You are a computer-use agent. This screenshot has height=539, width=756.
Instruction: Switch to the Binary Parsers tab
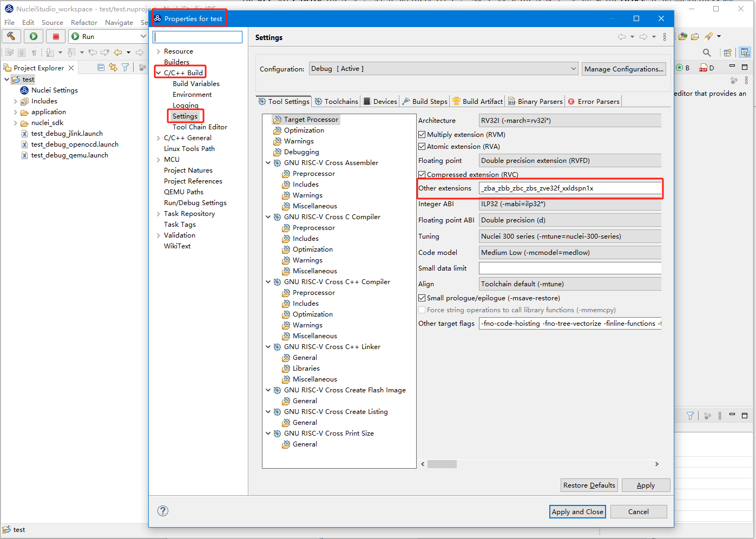coord(535,101)
